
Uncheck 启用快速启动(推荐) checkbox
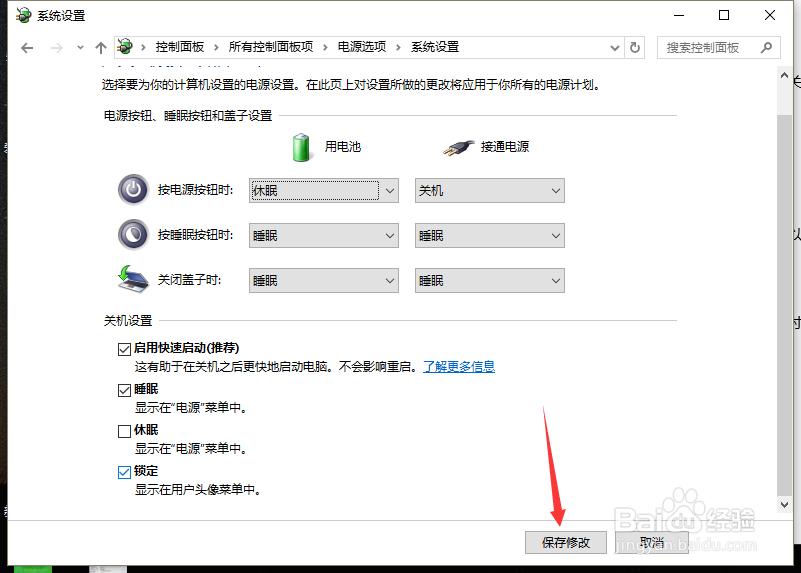(124, 349)
